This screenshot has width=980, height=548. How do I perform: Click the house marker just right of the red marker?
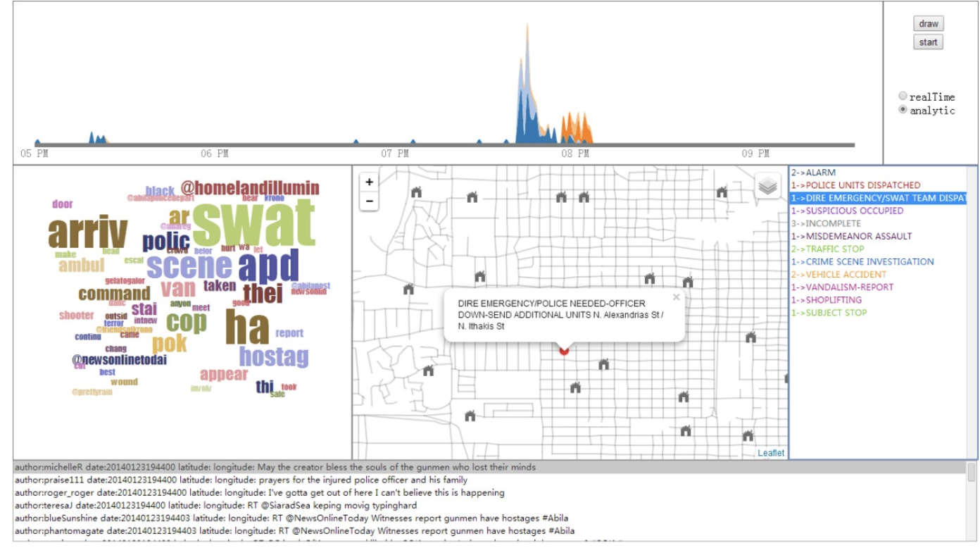click(603, 364)
